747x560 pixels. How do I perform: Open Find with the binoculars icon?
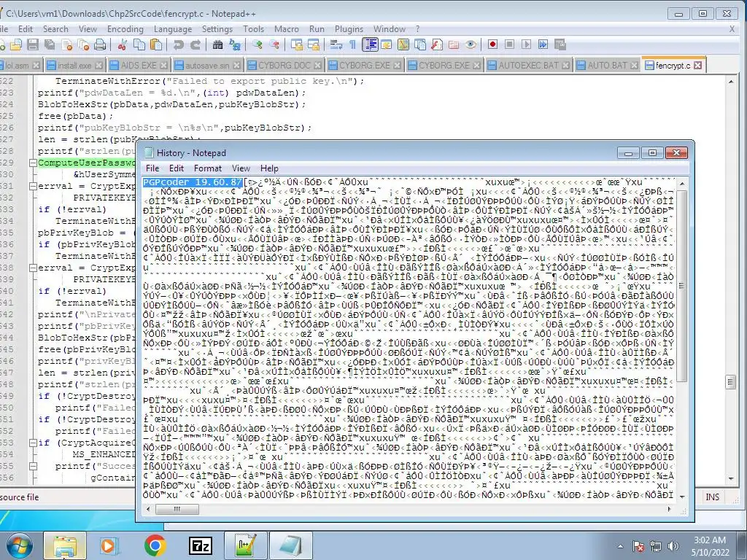point(217,44)
